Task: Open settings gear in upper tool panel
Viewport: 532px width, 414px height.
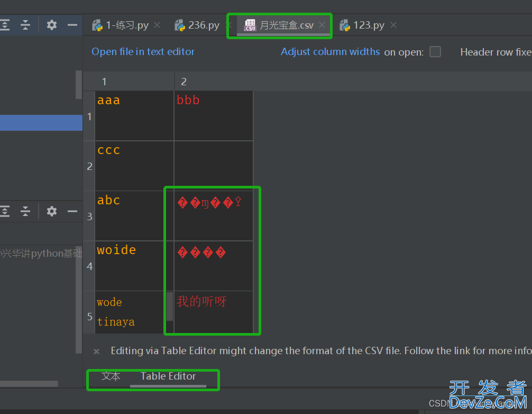Action: coord(52,25)
